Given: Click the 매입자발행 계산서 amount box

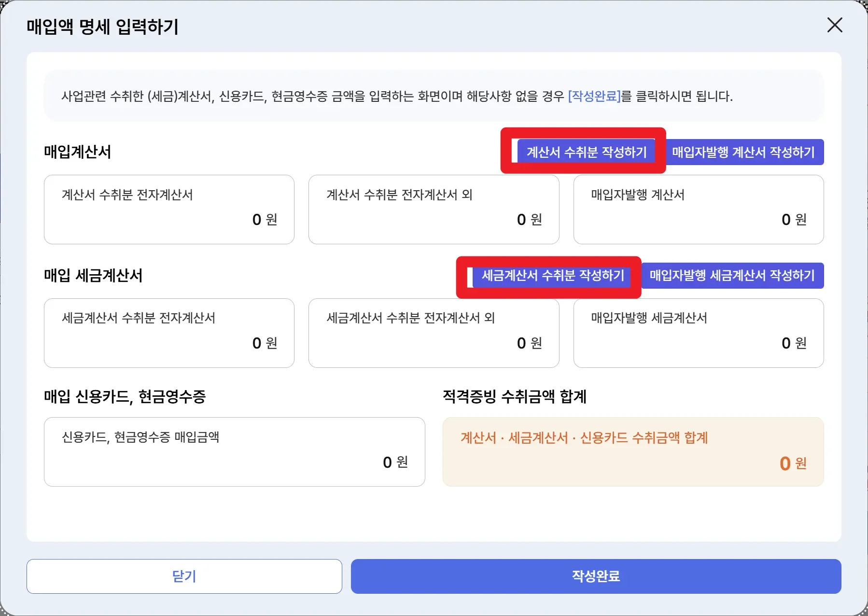Looking at the screenshot, I should [x=698, y=210].
